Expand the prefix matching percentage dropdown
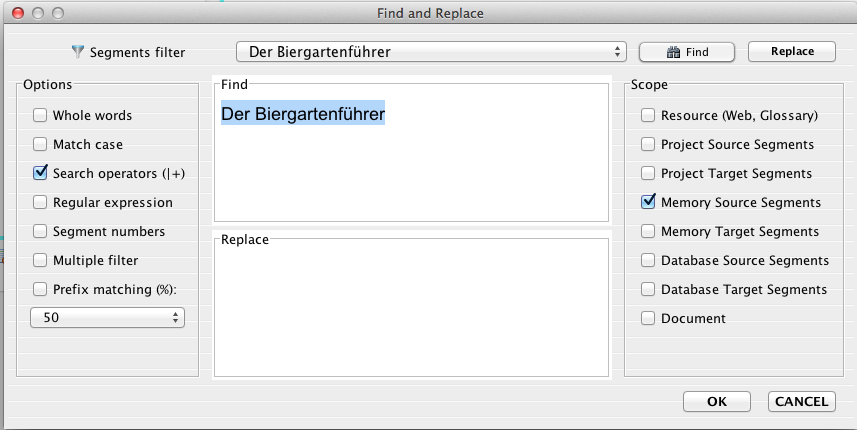 tap(108, 317)
